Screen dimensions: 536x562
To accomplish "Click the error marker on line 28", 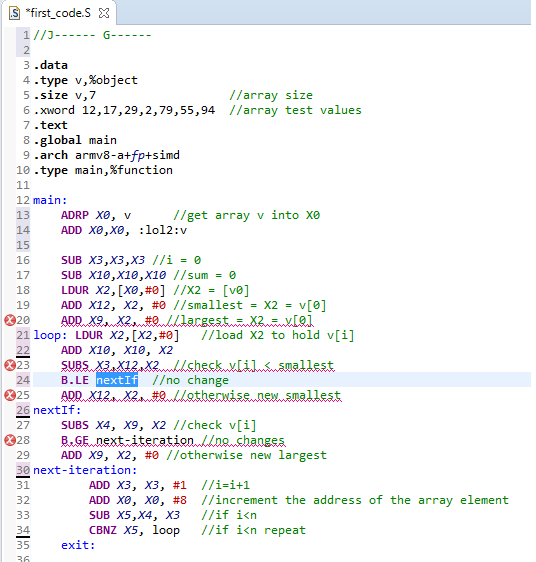I will [x=10, y=440].
